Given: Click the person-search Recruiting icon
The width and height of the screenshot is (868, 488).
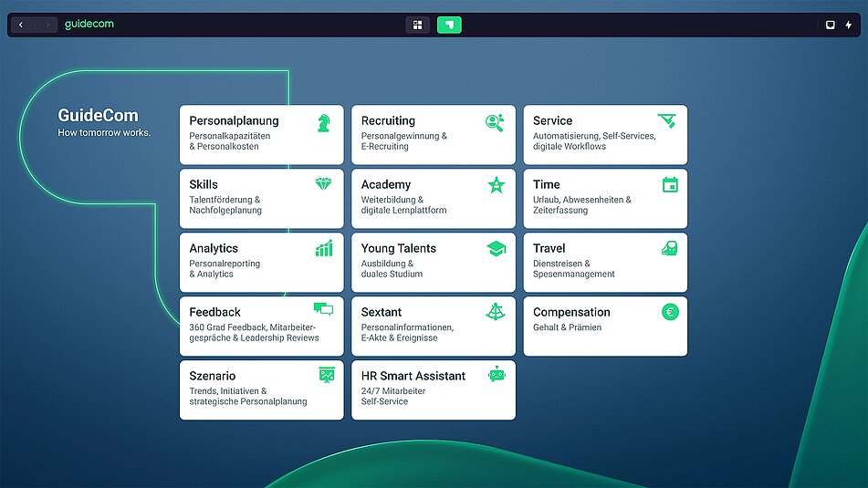Looking at the screenshot, I should tap(495, 123).
